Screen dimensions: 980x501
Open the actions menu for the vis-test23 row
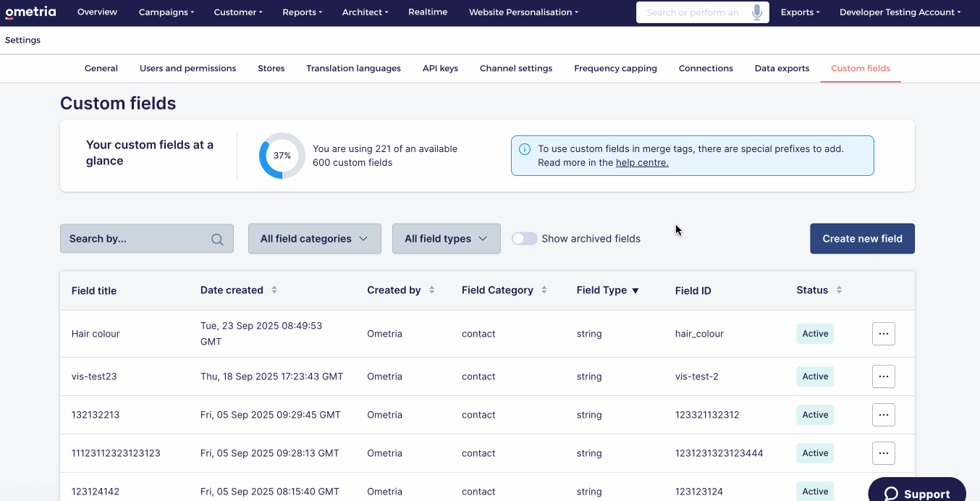point(883,376)
